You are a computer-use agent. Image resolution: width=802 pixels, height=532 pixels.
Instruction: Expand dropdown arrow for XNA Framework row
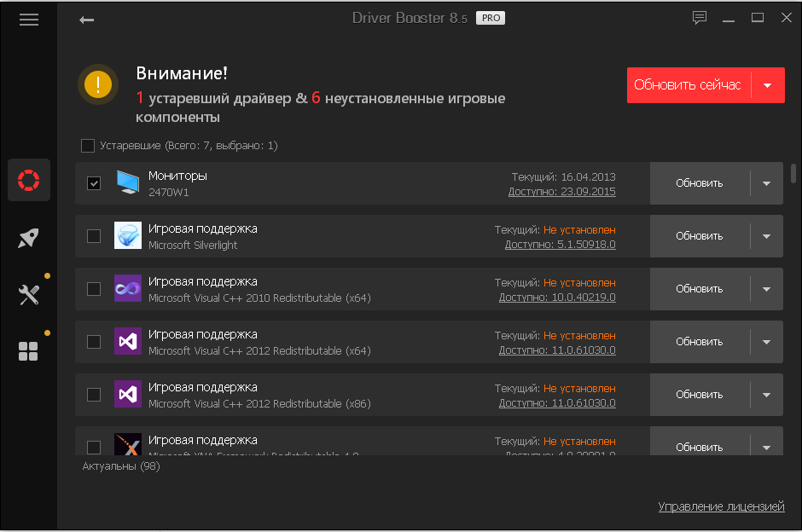click(766, 446)
